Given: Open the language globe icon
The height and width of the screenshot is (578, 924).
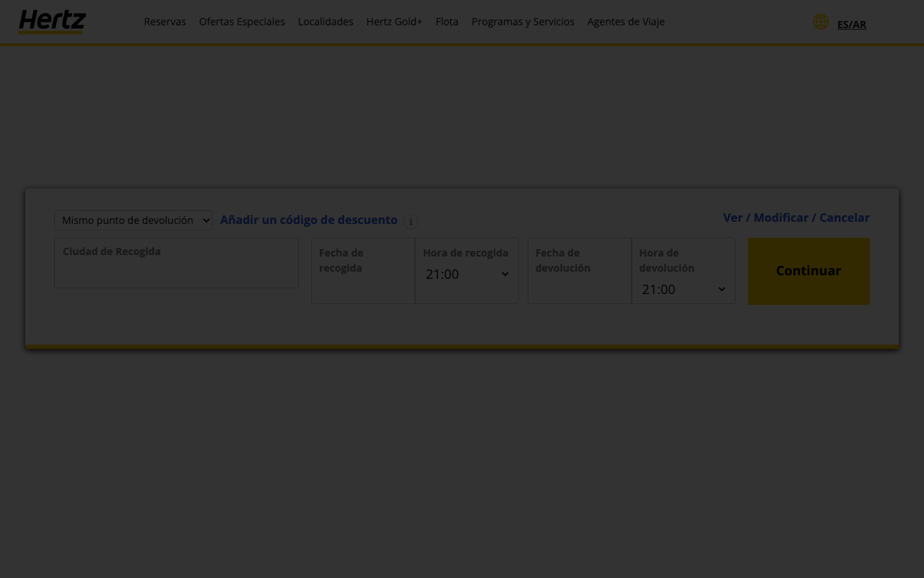Looking at the screenshot, I should (x=821, y=22).
